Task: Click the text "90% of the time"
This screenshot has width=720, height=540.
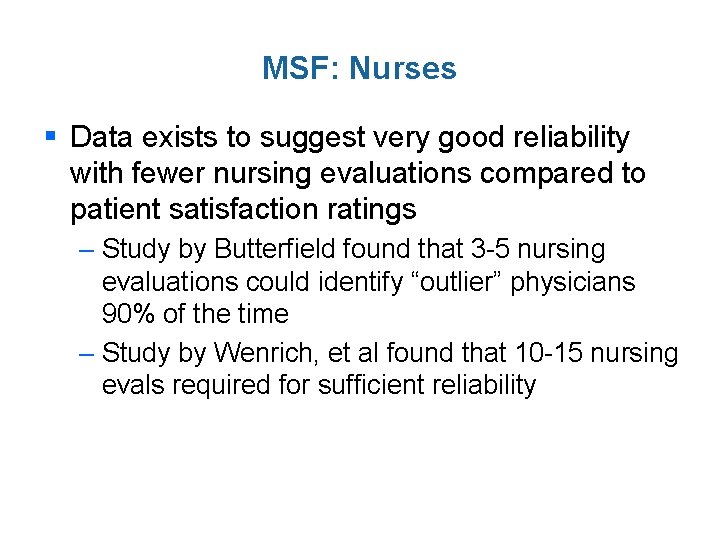Action: [x=195, y=314]
